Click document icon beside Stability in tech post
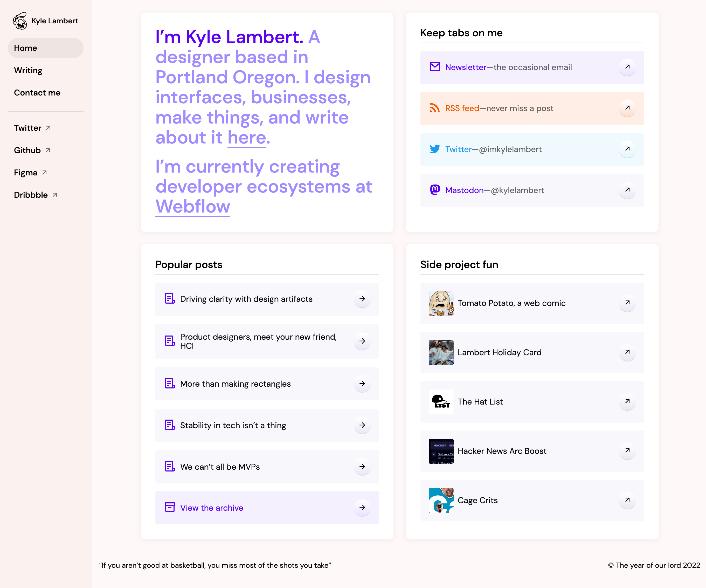Image resolution: width=706 pixels, height=588 pixels. (170, 425)
